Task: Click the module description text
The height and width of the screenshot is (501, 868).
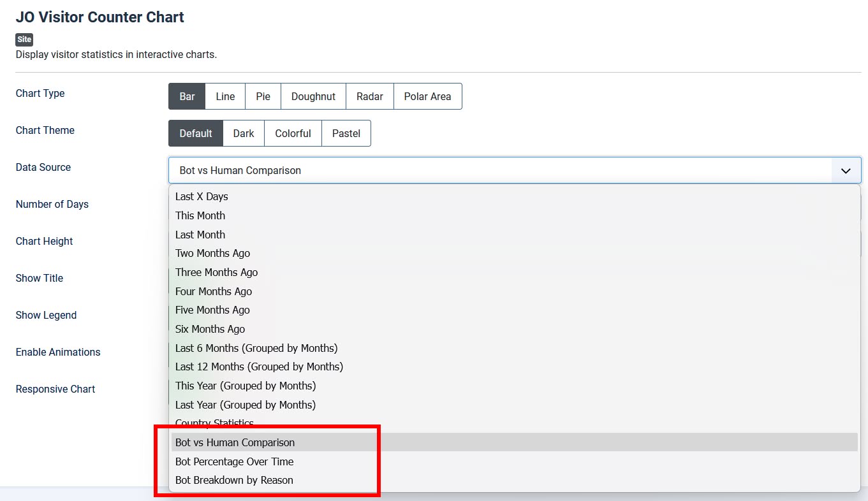Action: (116, 54)
